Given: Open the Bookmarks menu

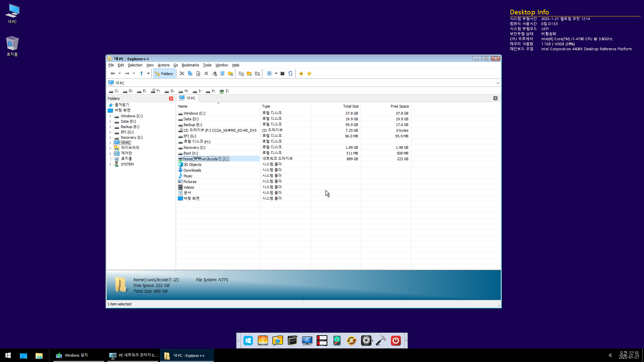Looking at the screenshot, I should [190, 65].
